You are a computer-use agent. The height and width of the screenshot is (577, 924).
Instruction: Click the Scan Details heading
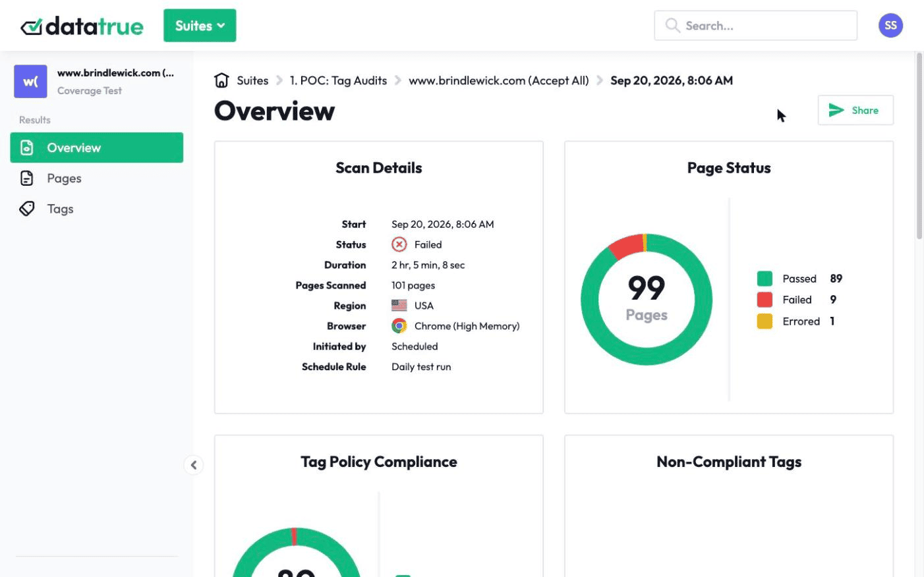(x=379, y=168)
